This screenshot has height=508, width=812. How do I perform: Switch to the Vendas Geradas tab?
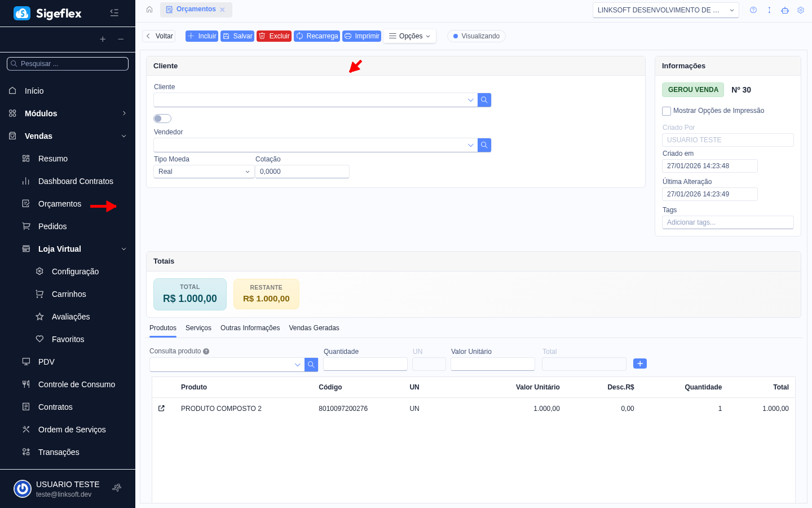tap(314, 328)
